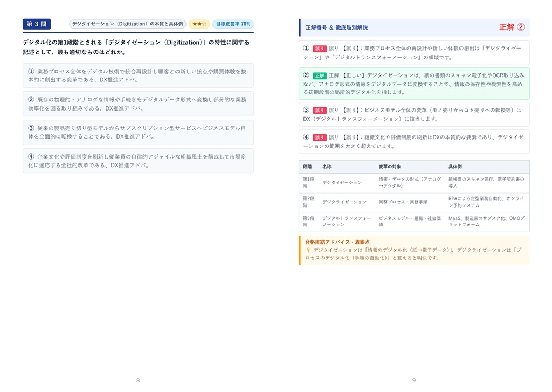552x392 pixels.
Task: Click the red 誤り badge in explanation ④
Action: 319,137
